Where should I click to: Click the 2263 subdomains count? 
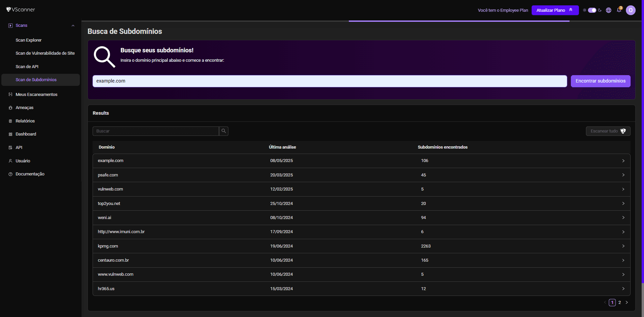pyautogui.click(x=426, y=246)
